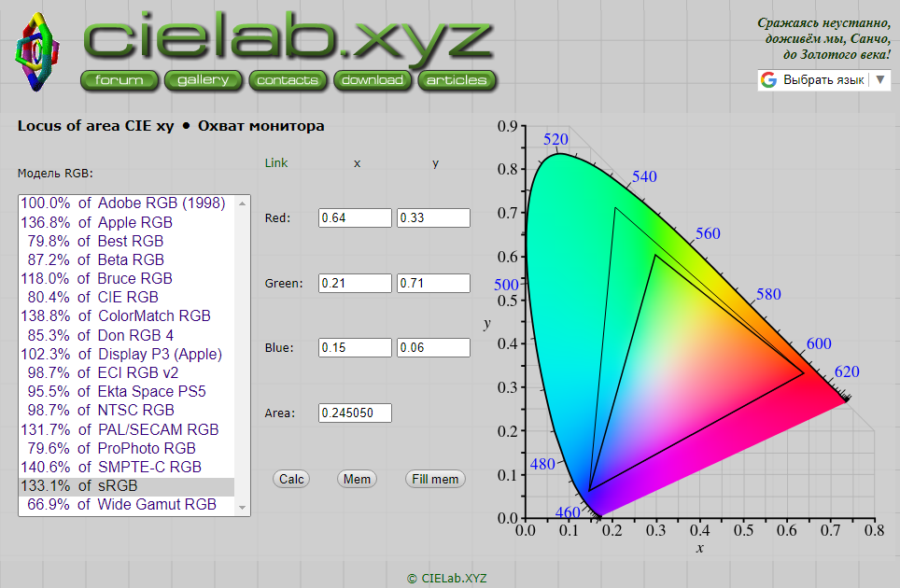
Task: Select Adobe RGB (1998) in the list
Action: pos(127,203)
